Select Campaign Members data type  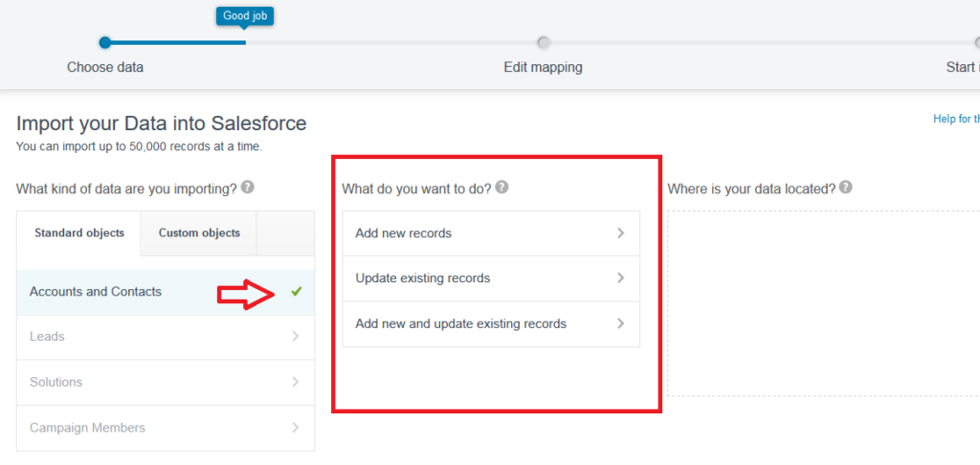tap(166, 428)
